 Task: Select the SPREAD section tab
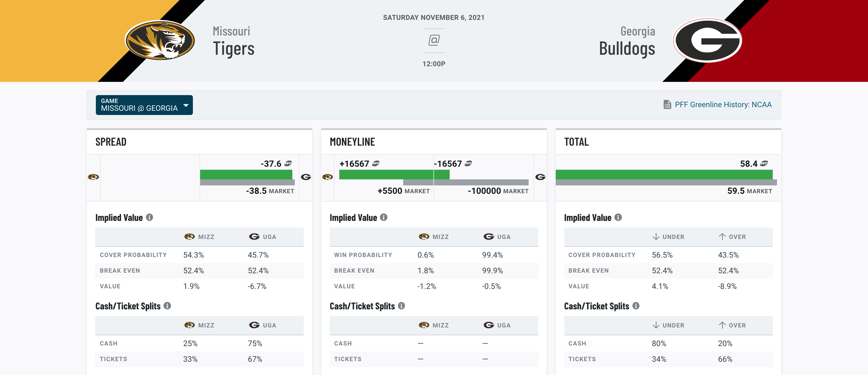point(111,141)
